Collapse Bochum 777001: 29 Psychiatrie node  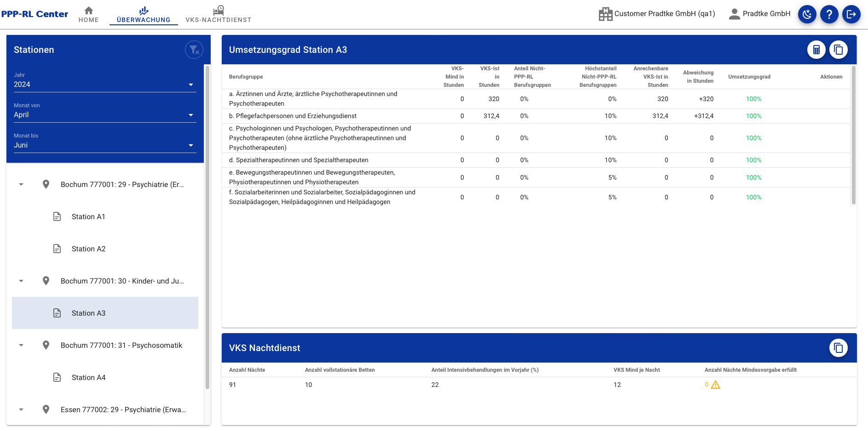pos(21,184)
